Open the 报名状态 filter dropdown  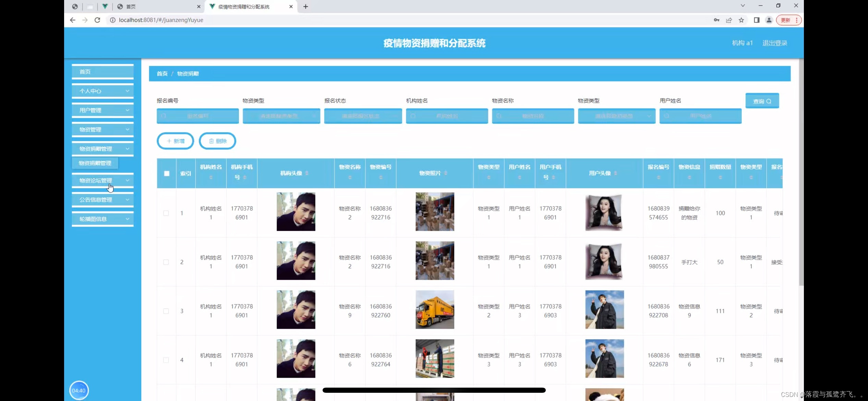[x=363, y=116]
